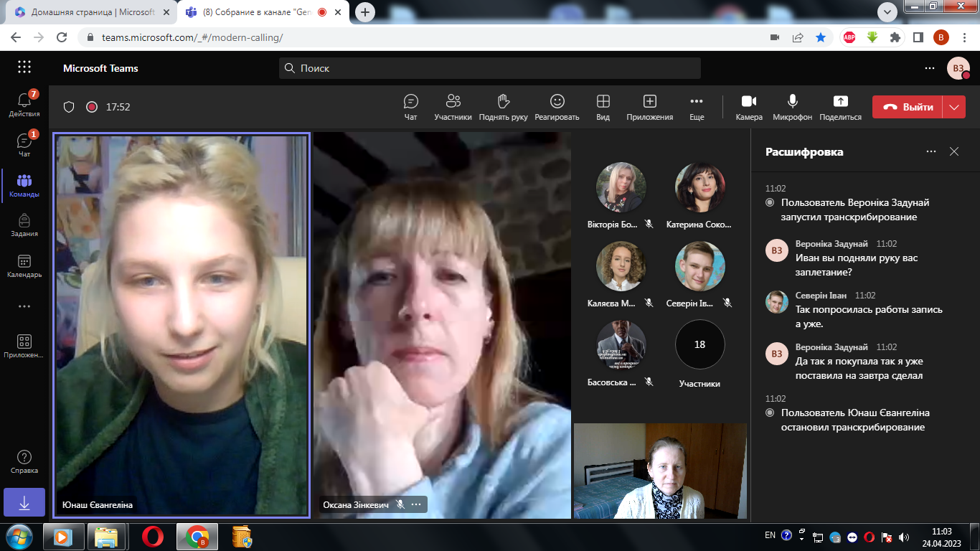The image size is (980, 551).
Task: Show the Участники list
Action: click(x=453, y=107)
